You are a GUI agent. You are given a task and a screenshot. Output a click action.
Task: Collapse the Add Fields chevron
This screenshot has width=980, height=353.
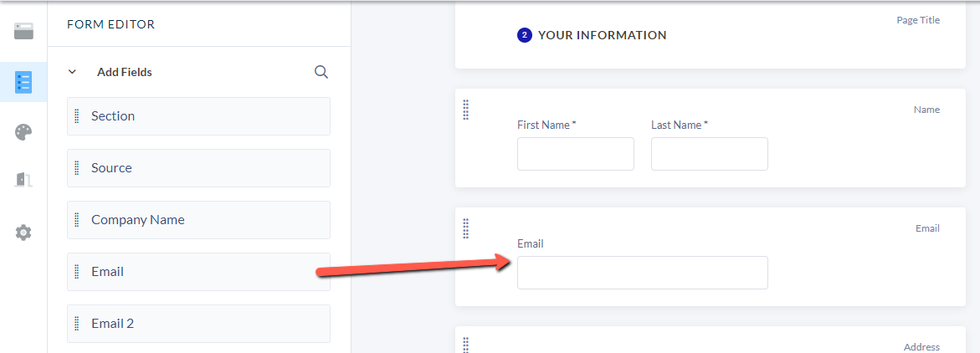click(72, 72)
